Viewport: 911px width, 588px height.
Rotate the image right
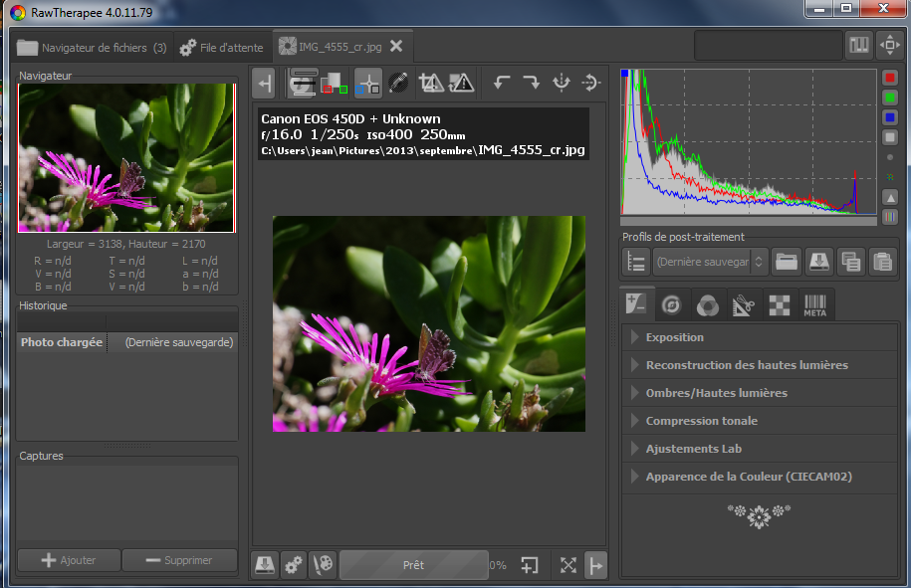pos(531,83)
